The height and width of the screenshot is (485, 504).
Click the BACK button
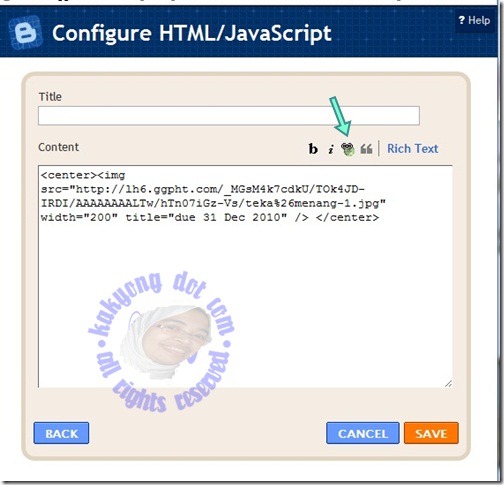(x=61, y=433)
